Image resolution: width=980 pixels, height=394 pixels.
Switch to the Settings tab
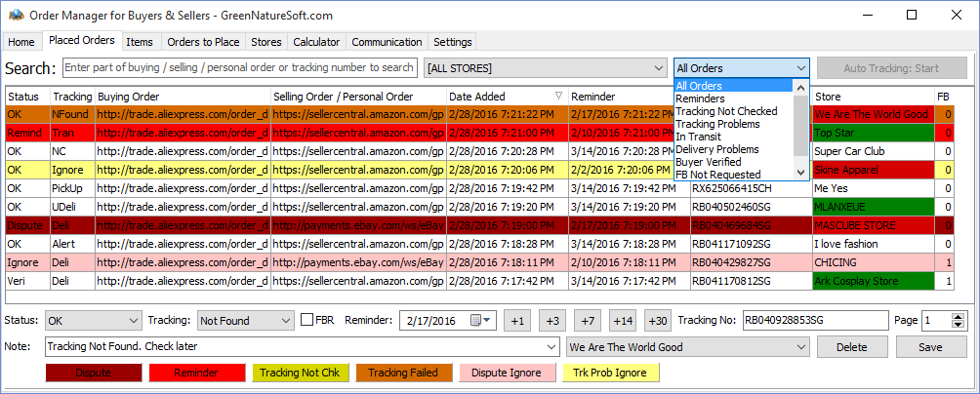pyautogui.click(x=453, y=42)
